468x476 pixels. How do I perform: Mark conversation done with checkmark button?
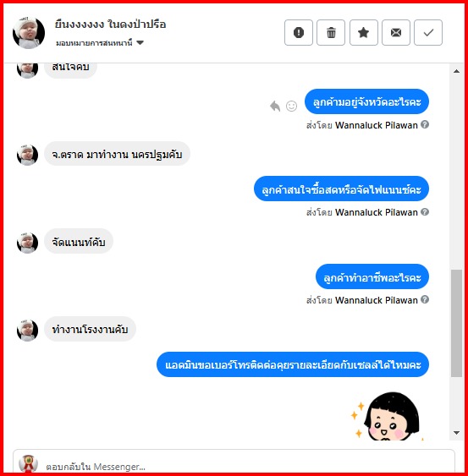[428, 32]
